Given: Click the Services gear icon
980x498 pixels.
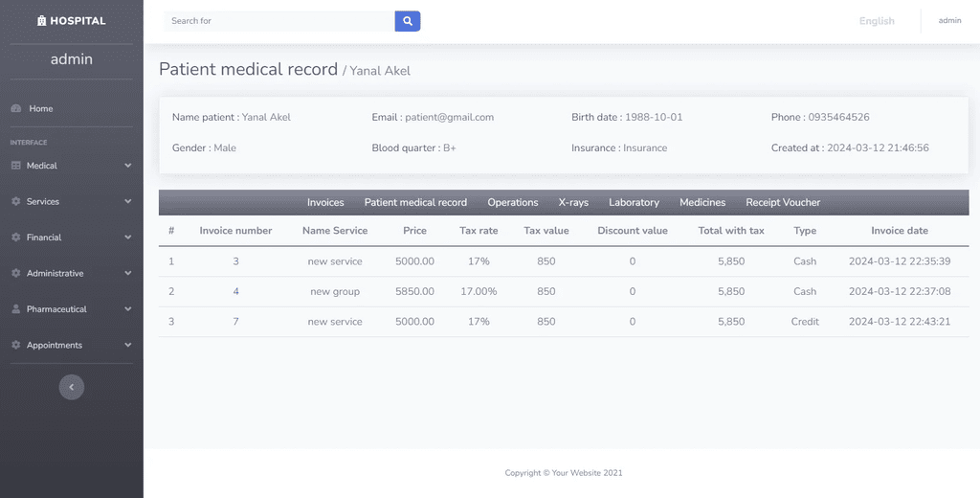Looking at the screenshot, I should (16, 201).
